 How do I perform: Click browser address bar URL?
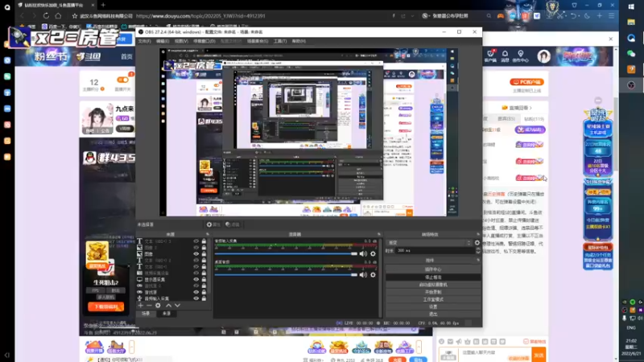(200, 16)
